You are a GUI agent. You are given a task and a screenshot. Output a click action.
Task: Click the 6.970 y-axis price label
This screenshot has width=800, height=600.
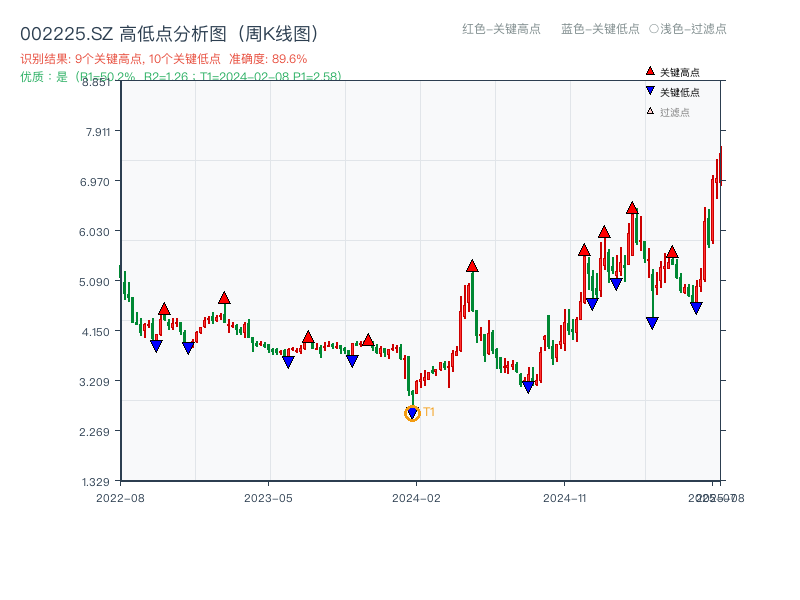point(94,182)
